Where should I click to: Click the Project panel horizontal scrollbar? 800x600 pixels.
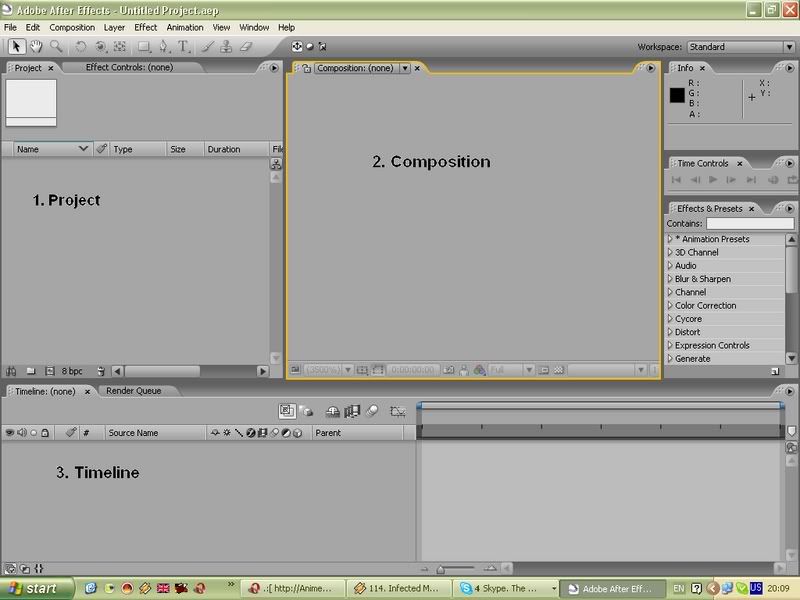pos(162,371)
